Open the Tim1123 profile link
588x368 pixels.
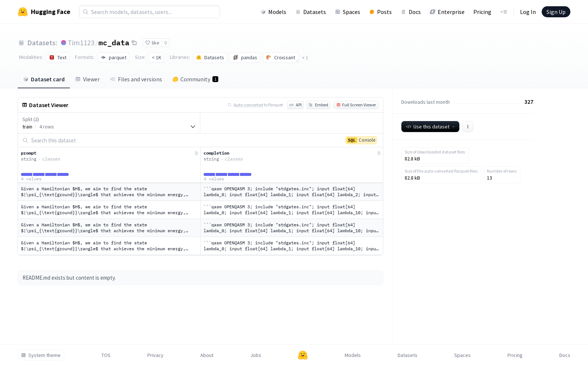pyautogui.click(x=81, y=43)
